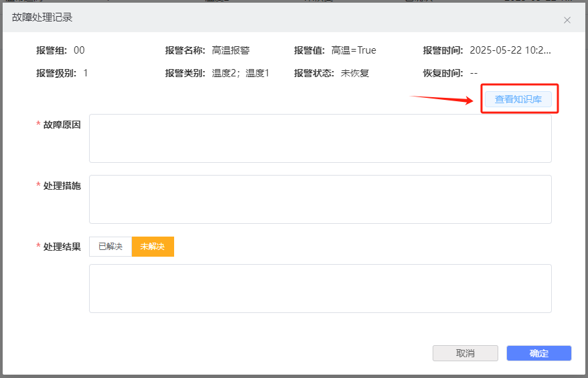
Task: Click the 报警级别 label
Action: tap(57, 73)
